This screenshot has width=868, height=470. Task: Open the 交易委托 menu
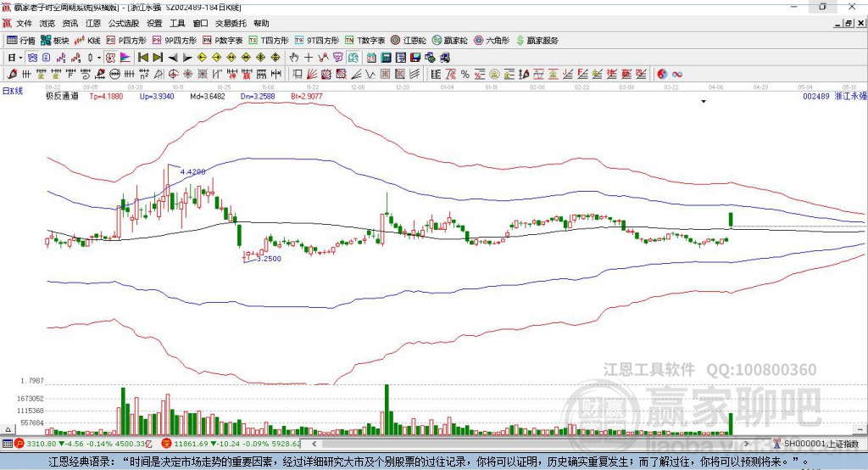(231, 23)
